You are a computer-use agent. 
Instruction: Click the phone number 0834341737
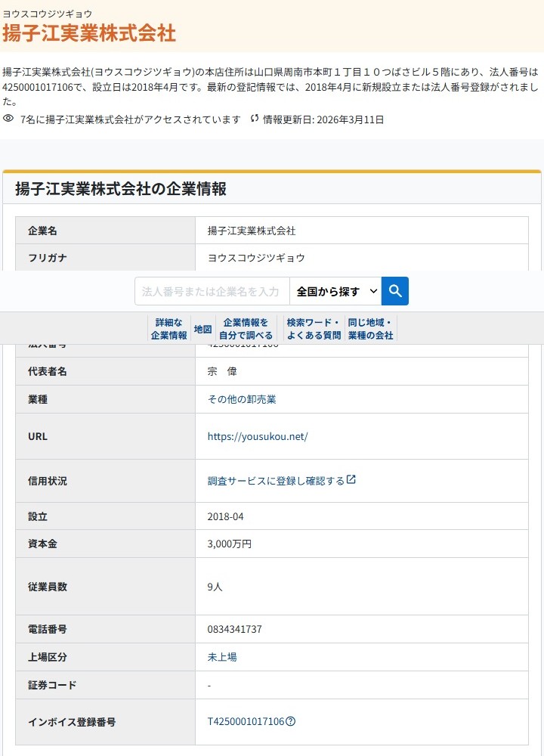click(x=234, y=629)
